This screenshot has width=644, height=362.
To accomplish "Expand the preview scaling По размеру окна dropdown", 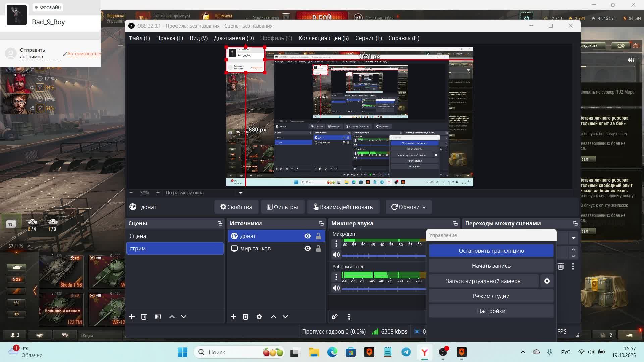I will (240, 193).
